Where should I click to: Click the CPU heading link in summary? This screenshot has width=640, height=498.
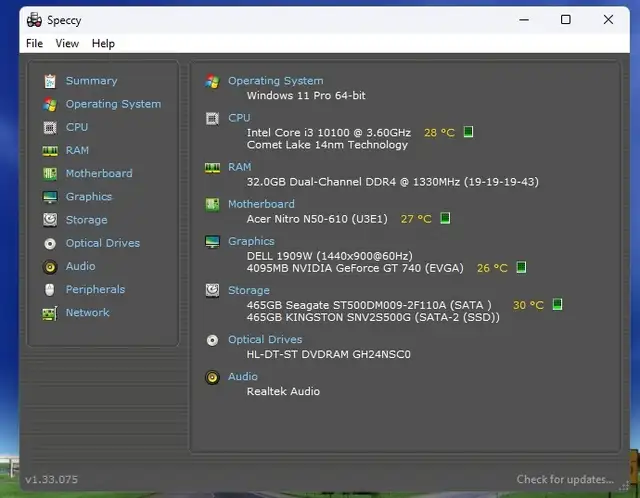(239, 118)
